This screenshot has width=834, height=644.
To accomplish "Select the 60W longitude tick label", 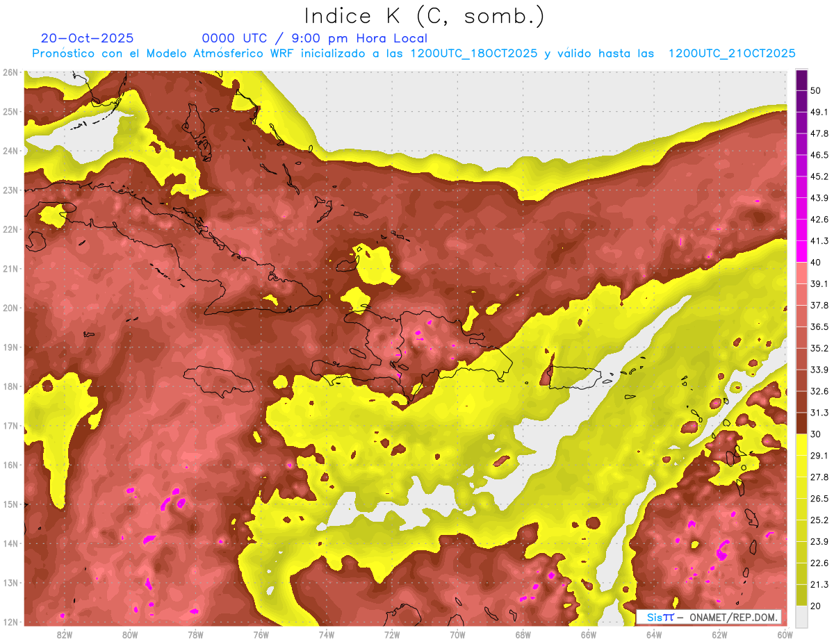I will click(785, 634).
